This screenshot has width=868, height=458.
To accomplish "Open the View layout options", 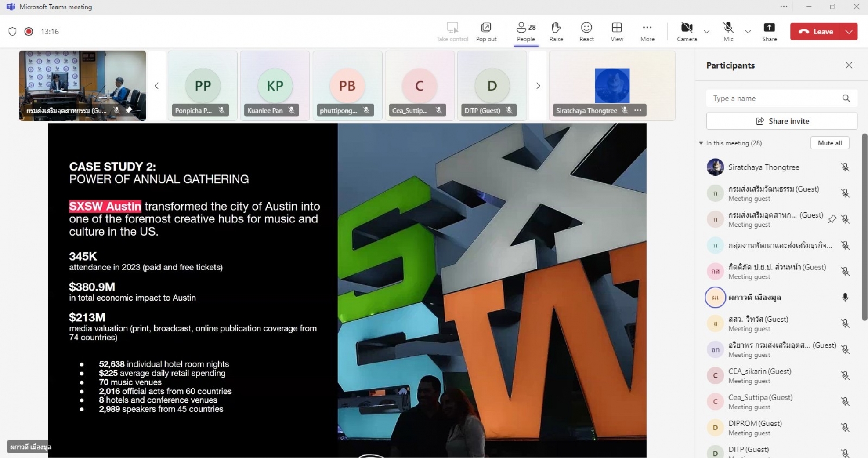I will click(x=617, y=32).
